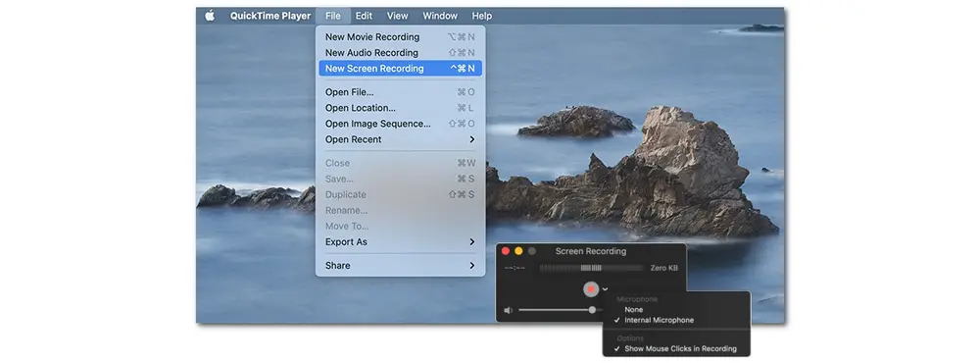
Task: Open the Apple menu
Action: [210, 16]
